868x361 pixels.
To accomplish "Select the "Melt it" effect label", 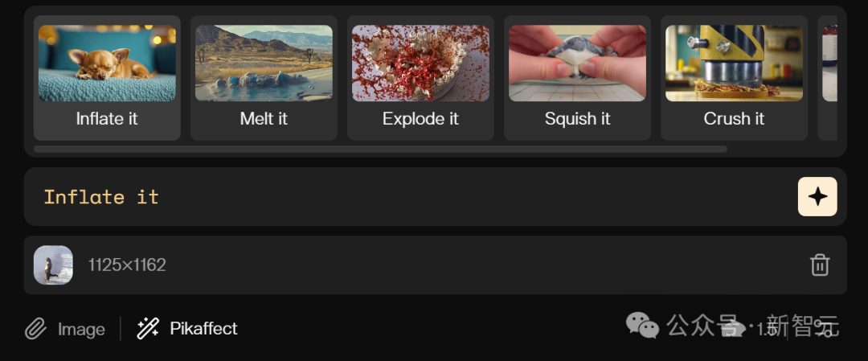I will [264, 118].
